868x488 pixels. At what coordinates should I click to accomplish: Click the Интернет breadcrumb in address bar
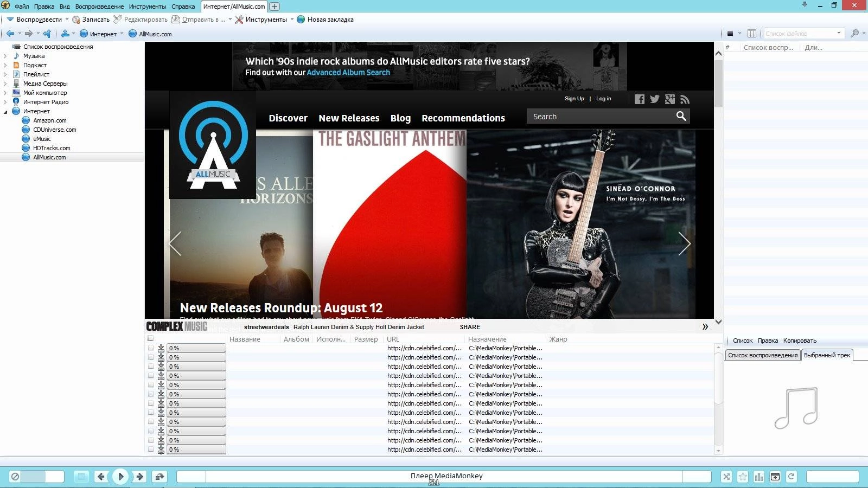(x=103, y=34)
